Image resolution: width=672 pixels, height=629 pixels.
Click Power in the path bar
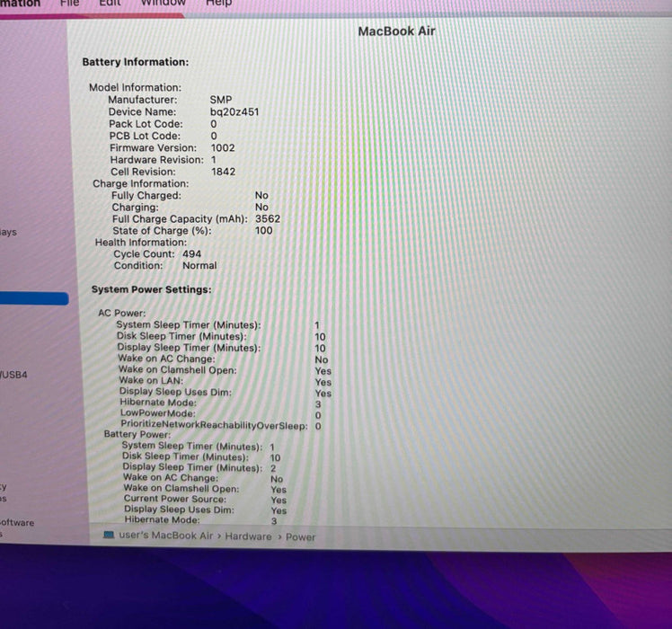300,536
